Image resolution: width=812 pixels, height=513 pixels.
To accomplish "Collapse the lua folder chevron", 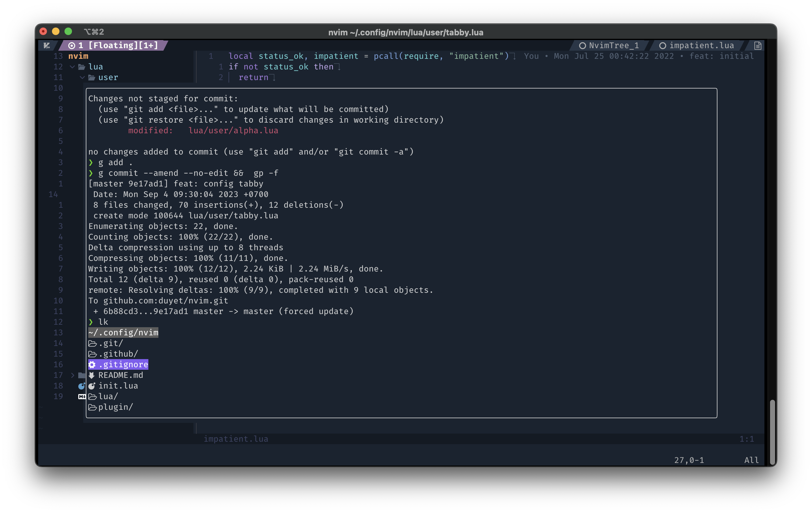I will pyautogui.click(x=73, y=67).
